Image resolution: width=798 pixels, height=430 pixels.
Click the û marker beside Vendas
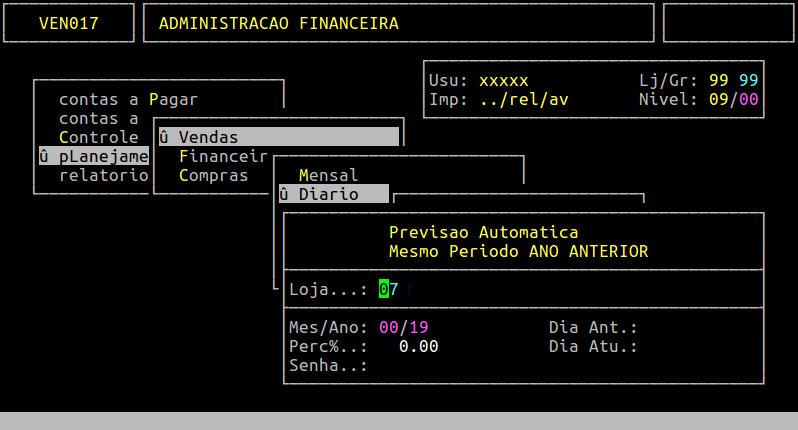point(163,137)
